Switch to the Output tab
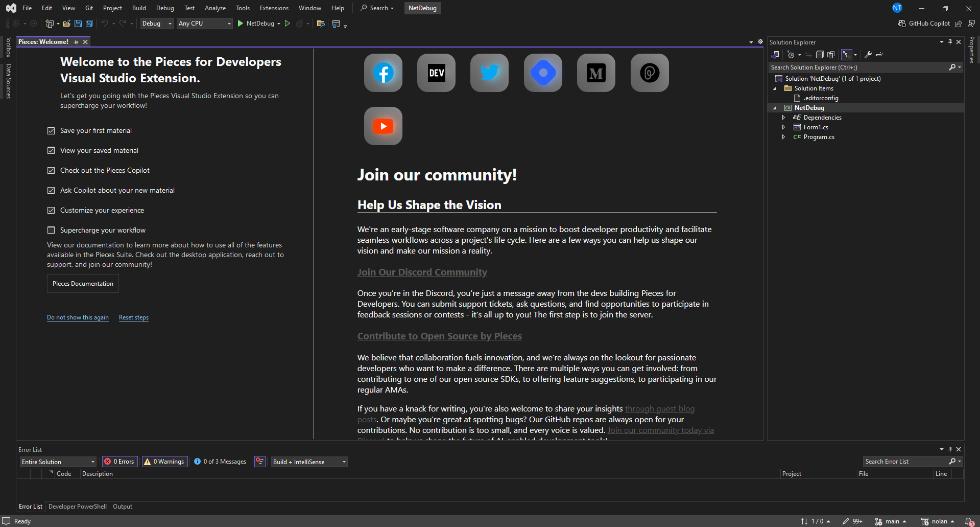The height and width of the screenshot is (527, 980). tap(123, 507)
